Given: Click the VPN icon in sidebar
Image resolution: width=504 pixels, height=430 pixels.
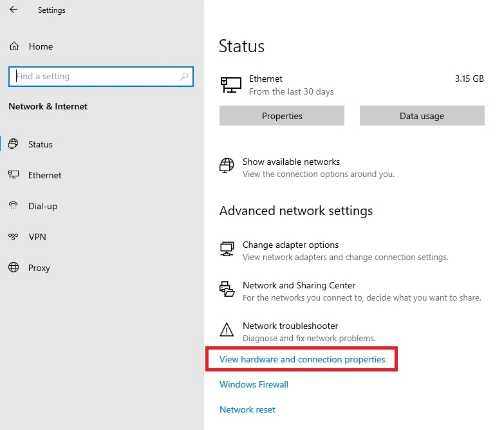Looking at the screenshot, I should 13,237.
